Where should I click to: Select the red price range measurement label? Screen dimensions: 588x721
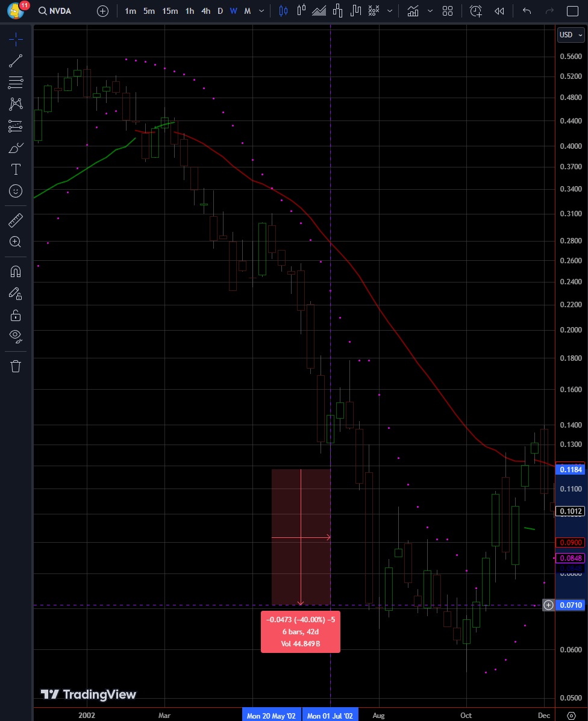pyautogui.click(x=301, y=632)
